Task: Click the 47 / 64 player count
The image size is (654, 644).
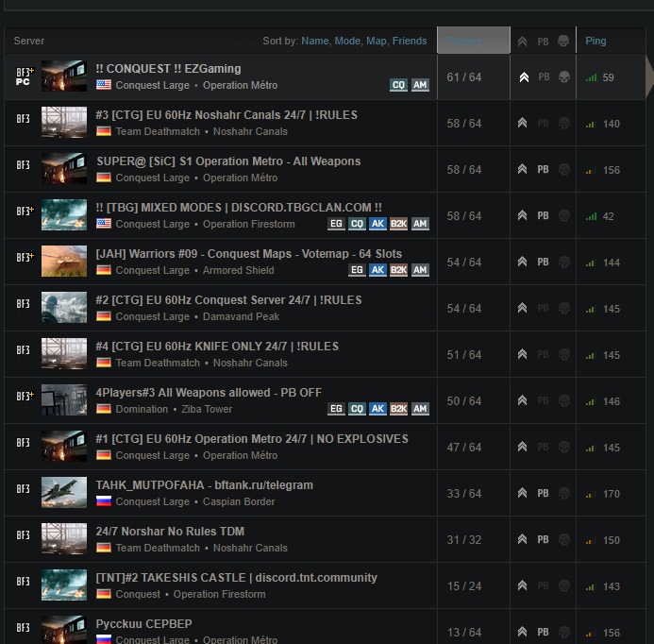Action: (464, 448)
